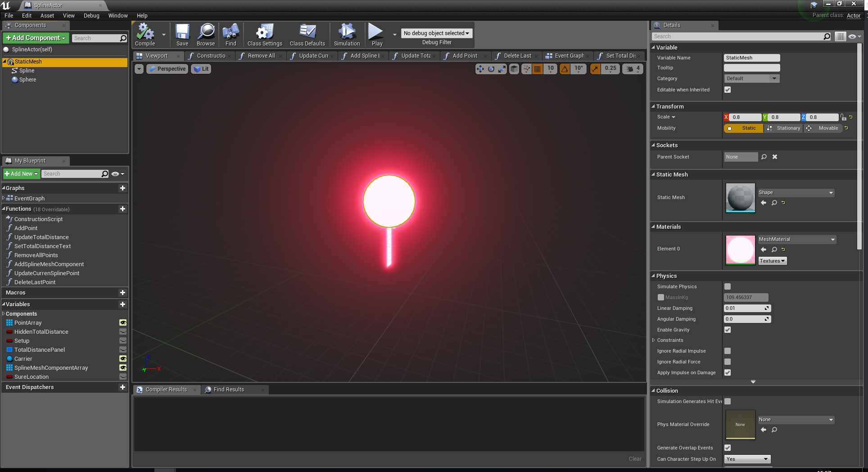The width and height of the screenshot is (868, 472).
Task: Compile the blueprint
Action: pos(144,34)
